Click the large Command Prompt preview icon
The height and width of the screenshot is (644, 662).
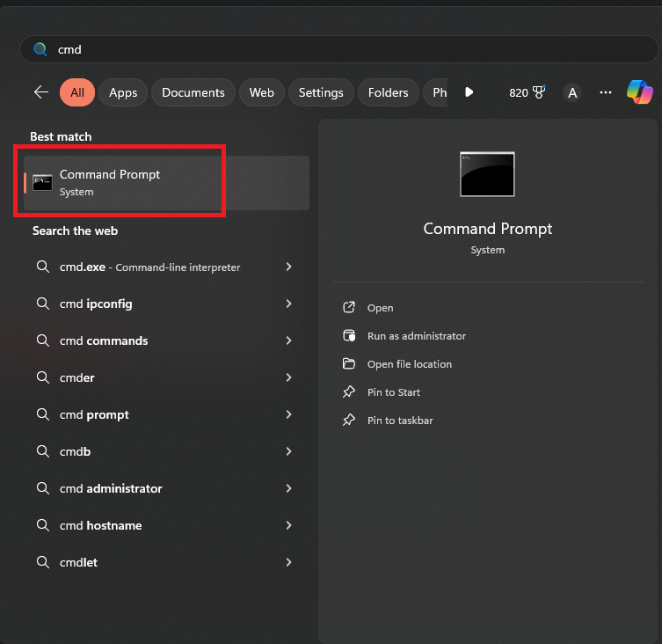tap(487, 174)
